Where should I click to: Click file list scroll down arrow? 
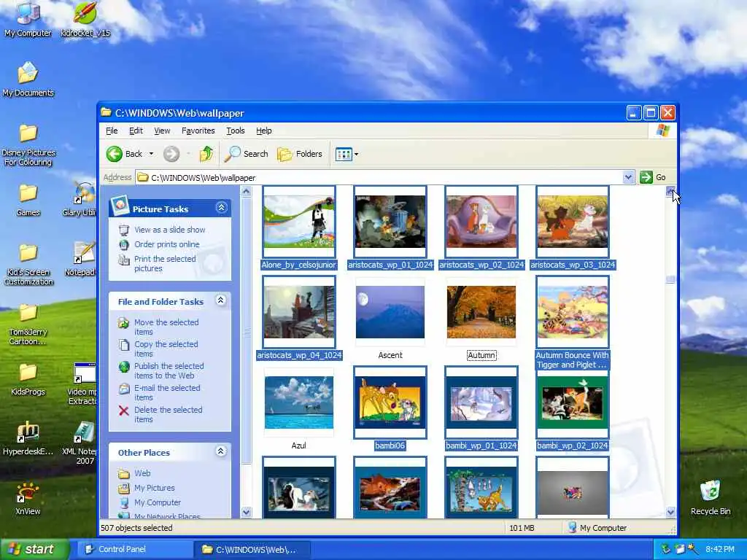(671, 513)
